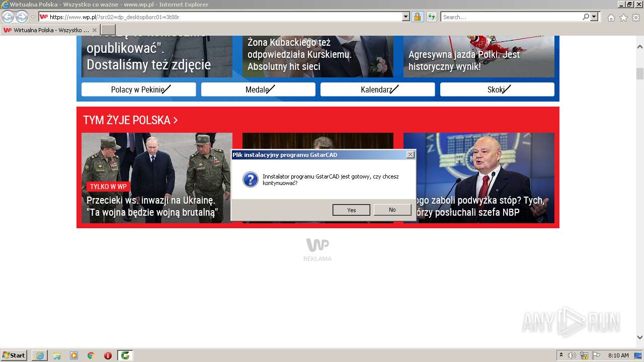Click the Internet Explorer Forward arrow button
The width and height of the screenshot is (644, 362).
point(22,17)
